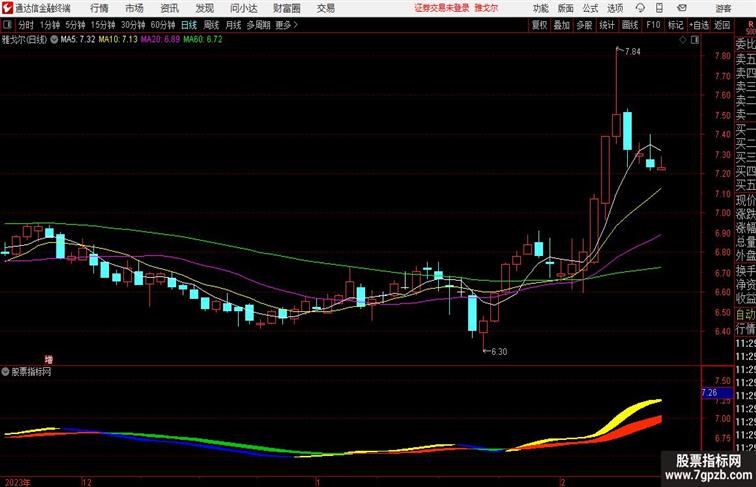The height and width of the screenshot is (487, 756).
Task: Add stock via +自选 button
Action: click(699, 25)
